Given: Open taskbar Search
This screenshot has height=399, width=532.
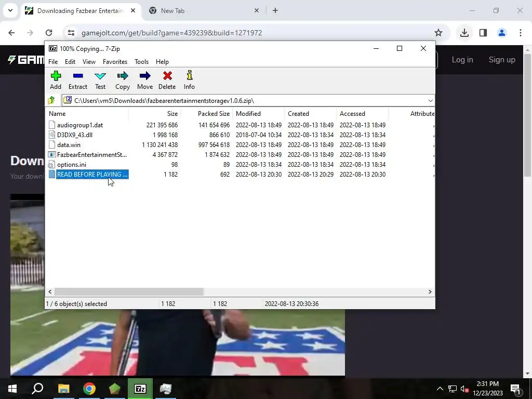Looking at the screenshot, I should tap(37, 389).
